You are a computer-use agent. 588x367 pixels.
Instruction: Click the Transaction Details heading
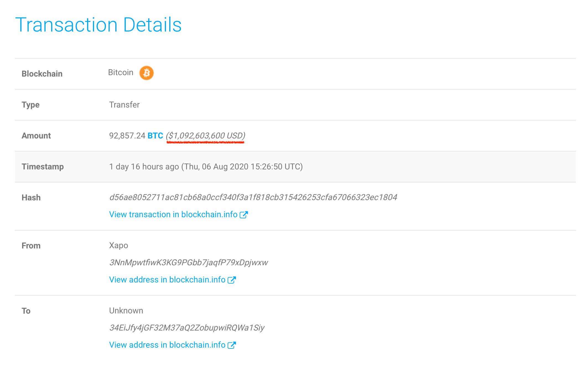(x=98, y=25)
